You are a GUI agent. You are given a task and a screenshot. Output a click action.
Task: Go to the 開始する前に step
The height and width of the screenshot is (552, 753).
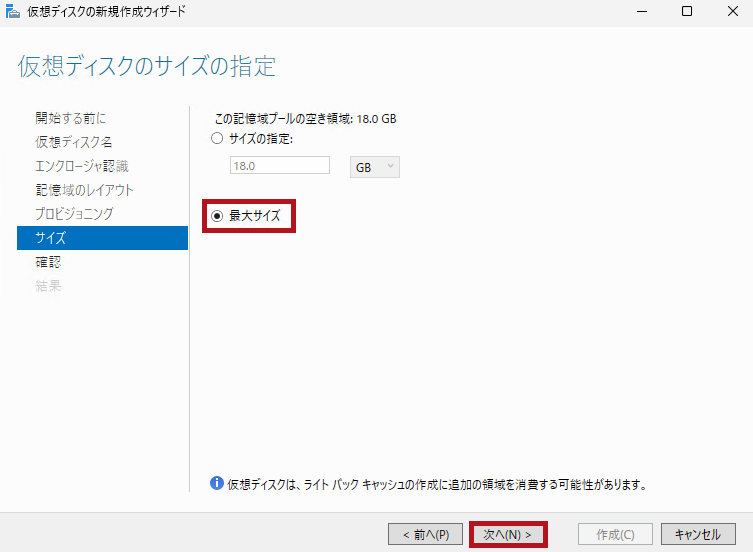click(x=70, y=118)
